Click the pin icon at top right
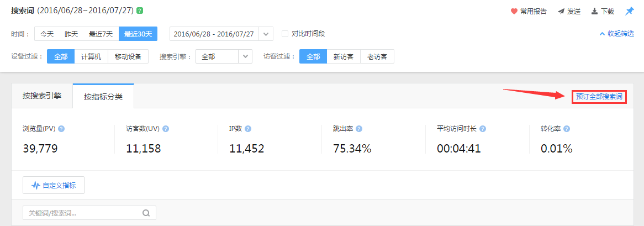 629,11
